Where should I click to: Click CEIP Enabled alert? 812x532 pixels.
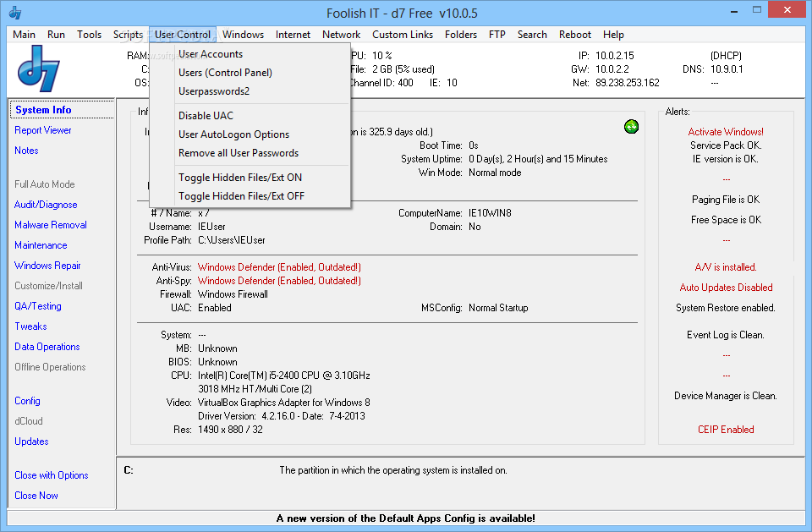point(726,429)
